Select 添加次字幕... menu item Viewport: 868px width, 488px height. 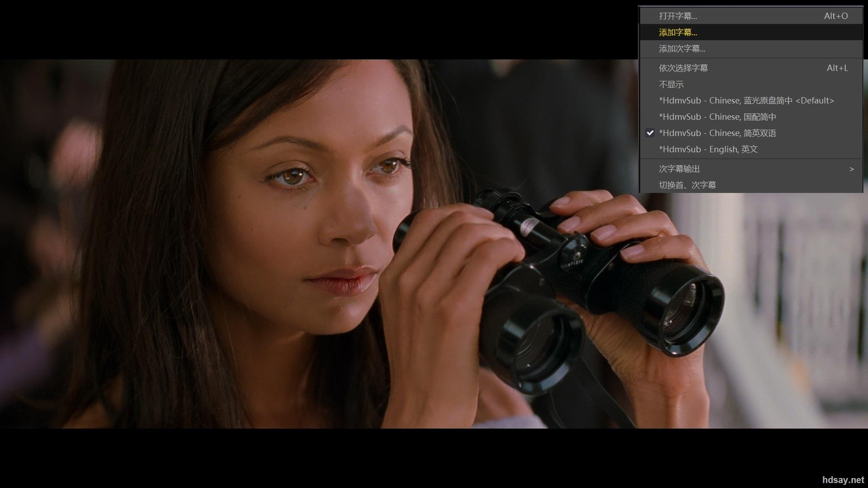click(x=750, y=48)
